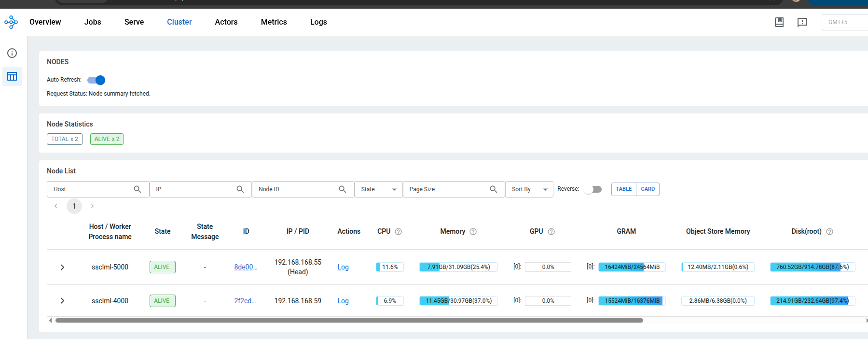This screenshot has width=868, height=339.
Task: Switch node list to CARD view
Action: coord(648,189)
